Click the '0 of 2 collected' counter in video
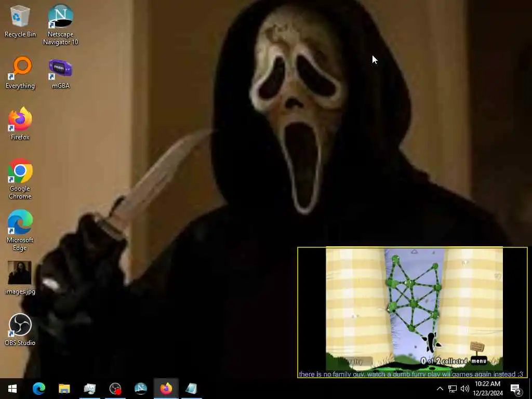 (x=444, y=361)
